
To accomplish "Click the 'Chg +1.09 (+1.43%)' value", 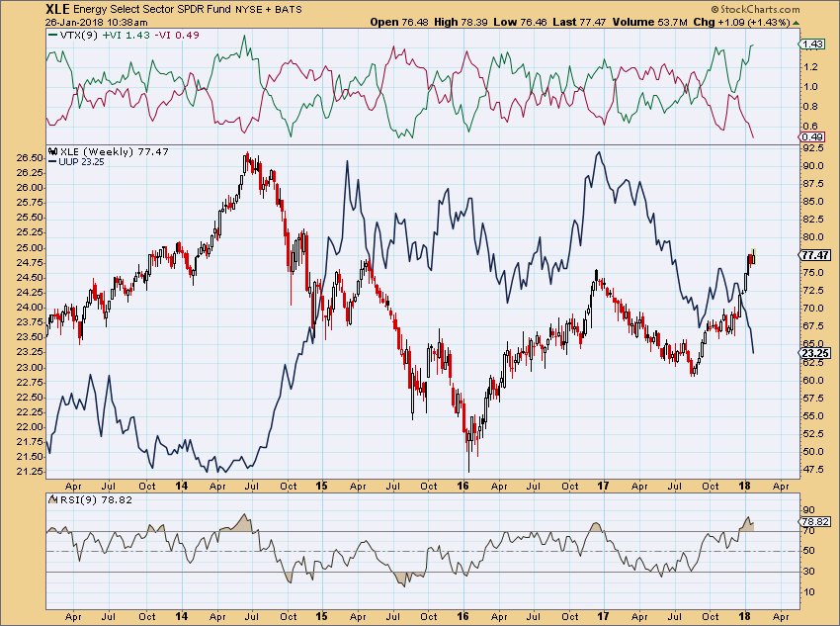I will coord(742,22).
